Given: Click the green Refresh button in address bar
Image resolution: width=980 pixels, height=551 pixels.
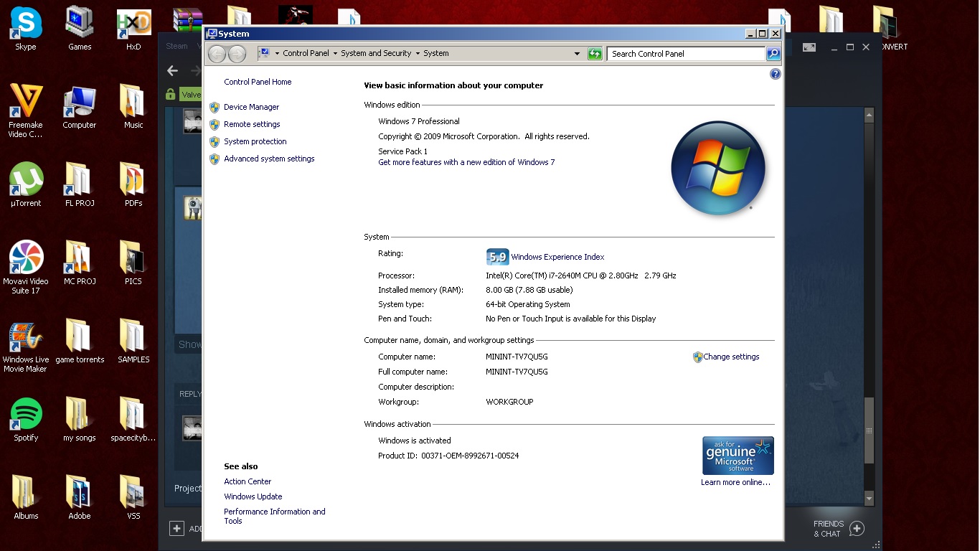Looking at the screenshot, I should tap(595, 54).
